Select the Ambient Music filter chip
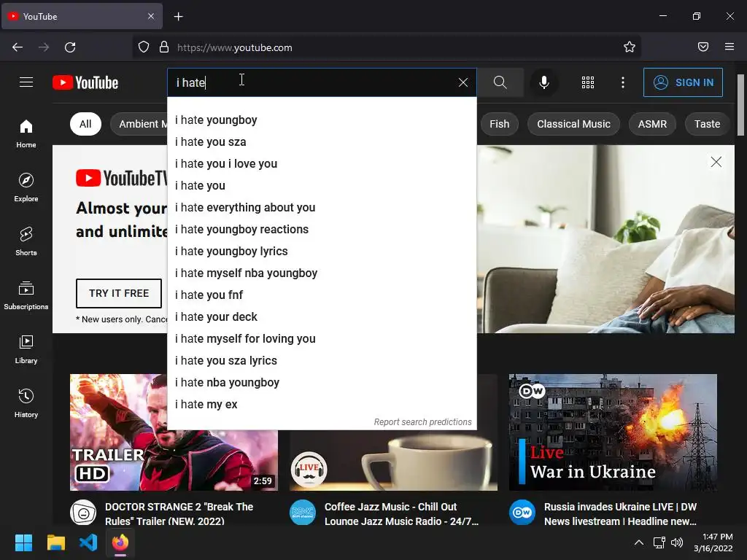 [139, 124]
